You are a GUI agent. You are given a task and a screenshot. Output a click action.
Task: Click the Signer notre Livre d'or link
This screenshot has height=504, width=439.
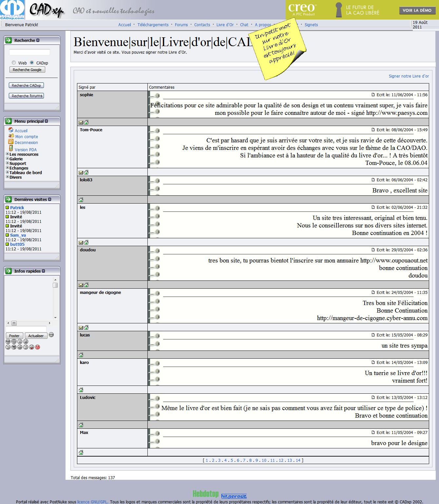409,76
